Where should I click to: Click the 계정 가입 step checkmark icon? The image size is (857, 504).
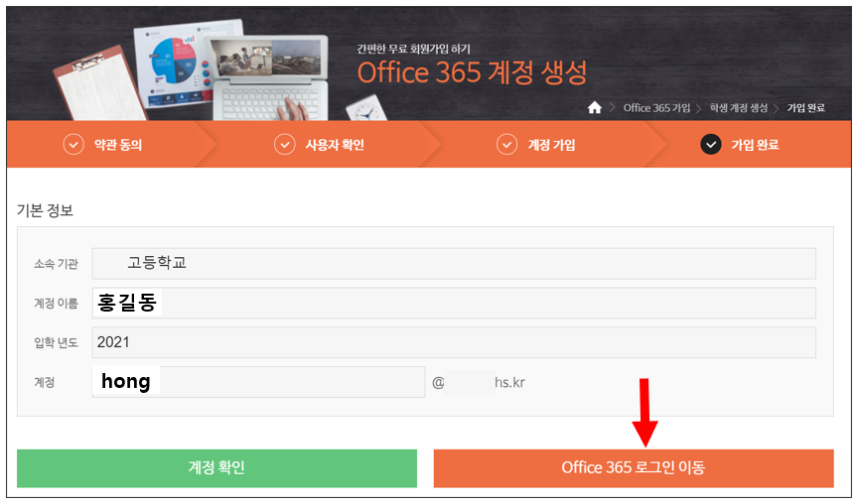(x=506, y=145)
